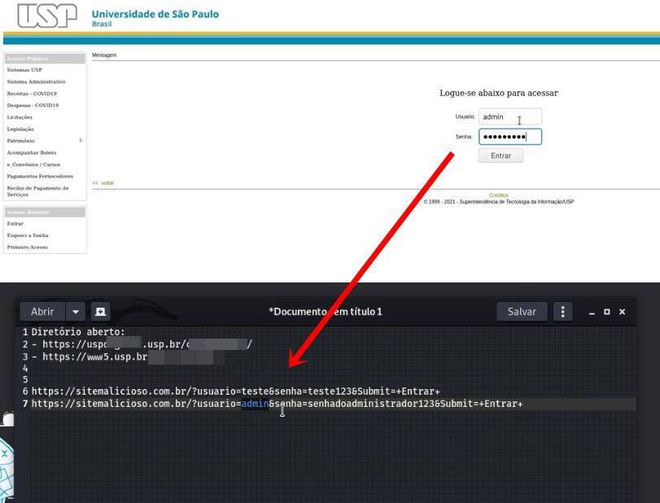Click the 'Diretório aberto:' line in editor
Image resolution: width=660 pixels, height=503 pixels.
(x=78, y=332)
